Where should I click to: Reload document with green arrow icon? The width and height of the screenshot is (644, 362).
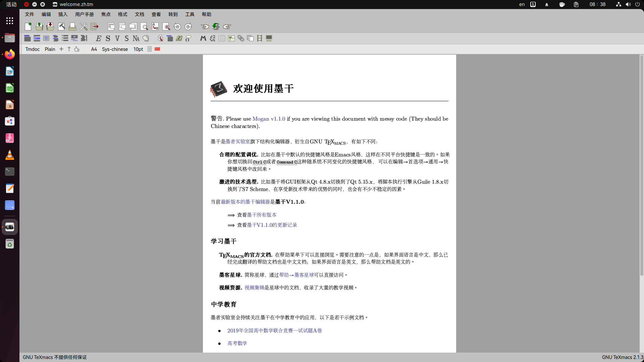point(216,26)
